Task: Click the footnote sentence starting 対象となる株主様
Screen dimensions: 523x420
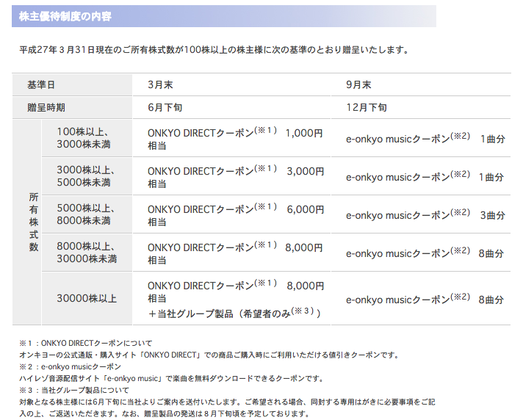Action: click(x=227, y=402)
